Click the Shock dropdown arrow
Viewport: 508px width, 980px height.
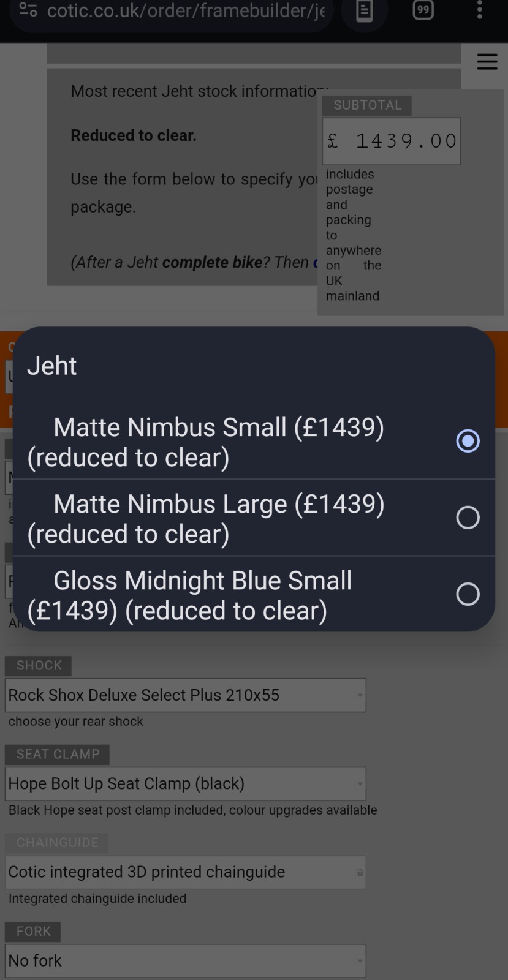pos(360,695)
